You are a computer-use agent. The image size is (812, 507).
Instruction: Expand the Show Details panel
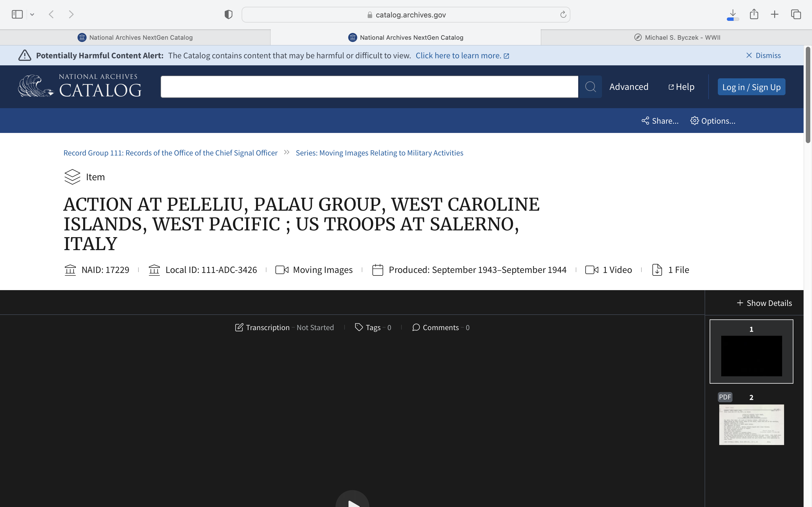(x=764, y=303)
